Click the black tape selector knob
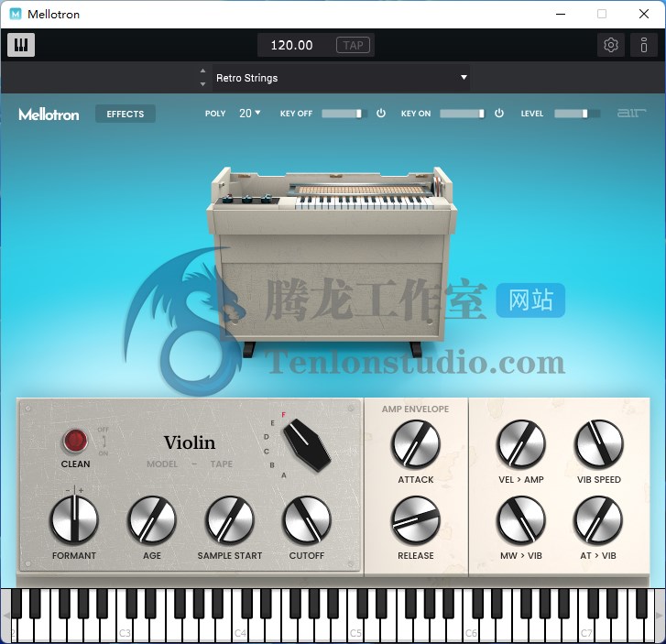The width and height of the screenshot is (666, 644). (x=307, y=445)
